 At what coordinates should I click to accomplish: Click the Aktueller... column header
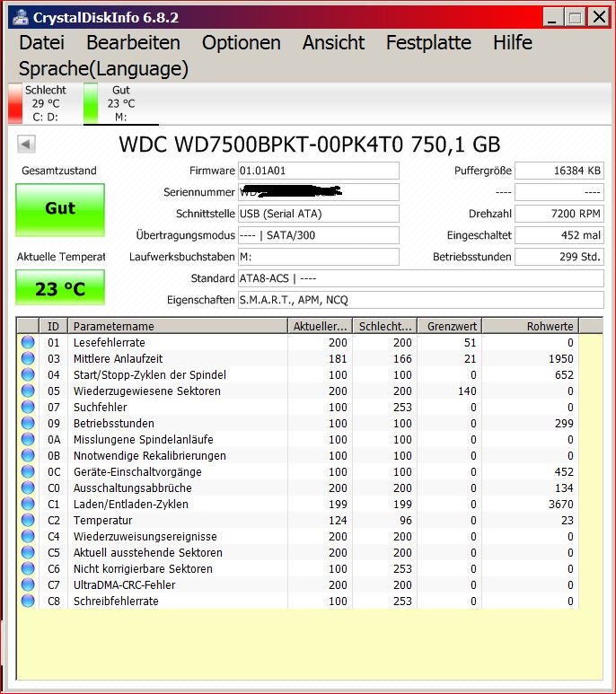coord(320,326)
